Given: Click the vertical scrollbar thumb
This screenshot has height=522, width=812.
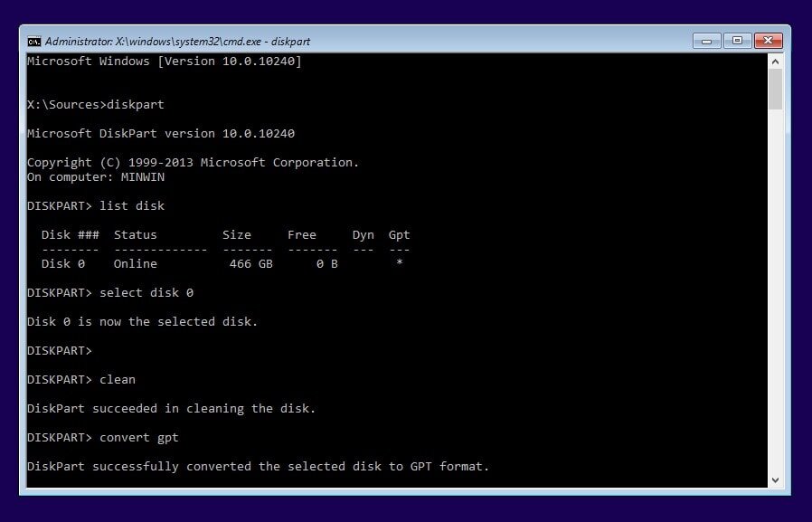Looking at the screenshot, I should 775,89.
